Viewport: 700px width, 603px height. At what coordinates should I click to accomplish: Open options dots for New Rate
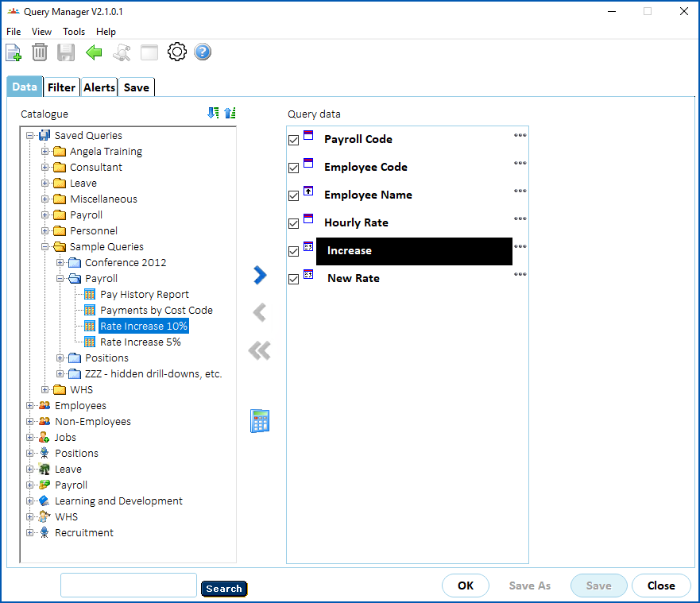point(520,274)
